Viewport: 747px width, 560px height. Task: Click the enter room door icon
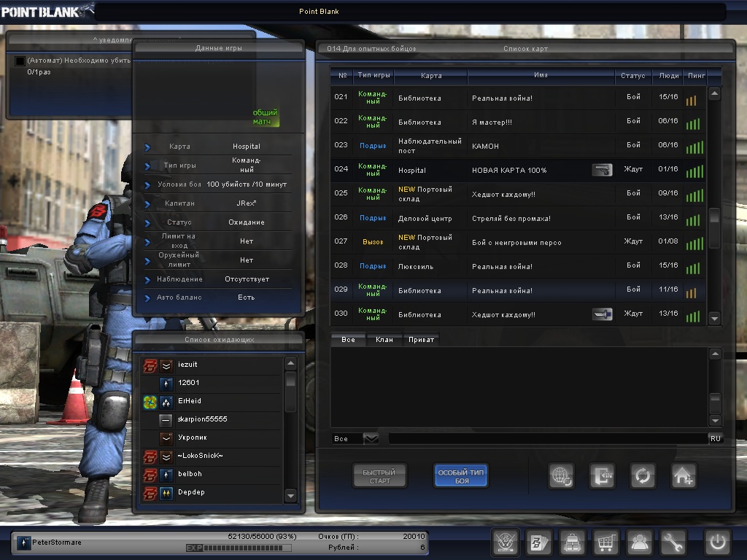coord(603,476)
